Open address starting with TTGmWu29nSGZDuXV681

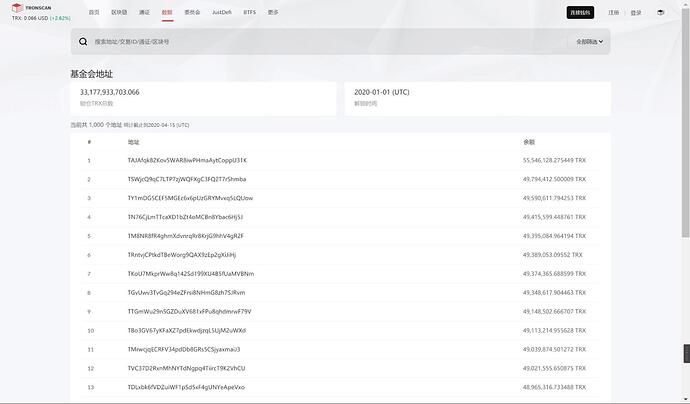click(189, 312)
